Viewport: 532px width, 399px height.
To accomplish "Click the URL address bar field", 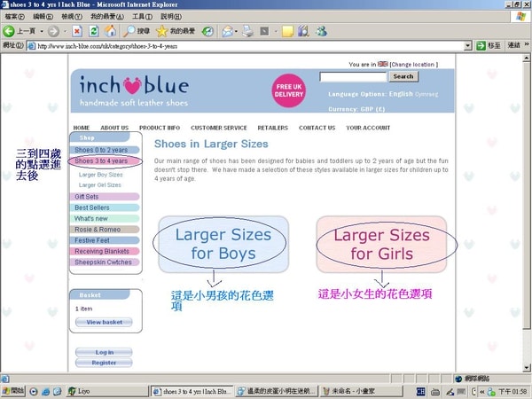I will pyautogui.click(x=249, y=46).
